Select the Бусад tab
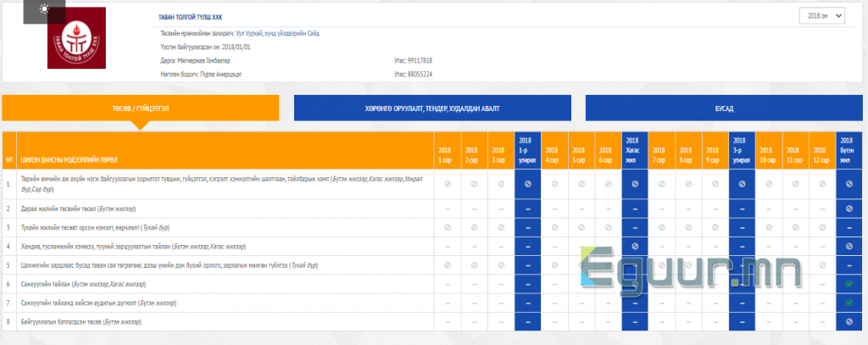868x345 pixels. [x=723, y=109]
